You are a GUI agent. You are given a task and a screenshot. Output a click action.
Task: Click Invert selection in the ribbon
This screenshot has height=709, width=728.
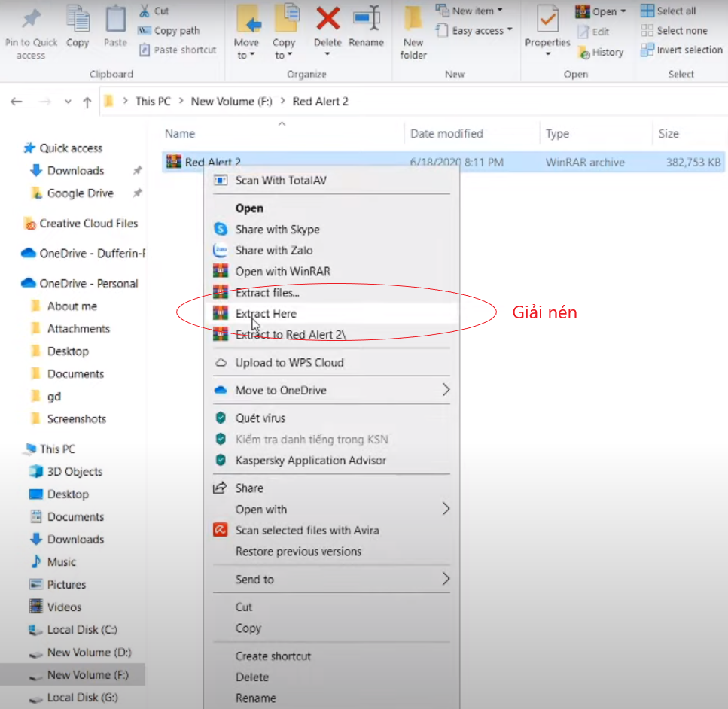(x=681, y=50)
